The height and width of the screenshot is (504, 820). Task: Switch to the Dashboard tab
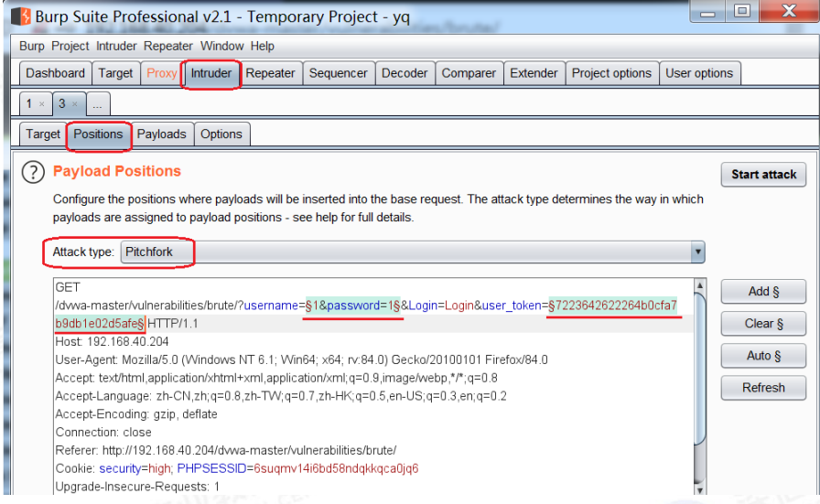(x=56, y=73)
